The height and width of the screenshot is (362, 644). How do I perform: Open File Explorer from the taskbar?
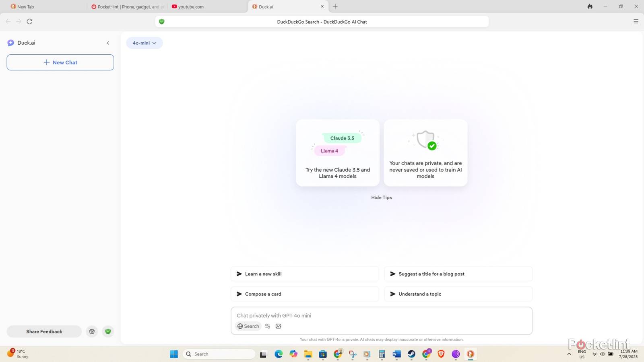coord(308,354)
